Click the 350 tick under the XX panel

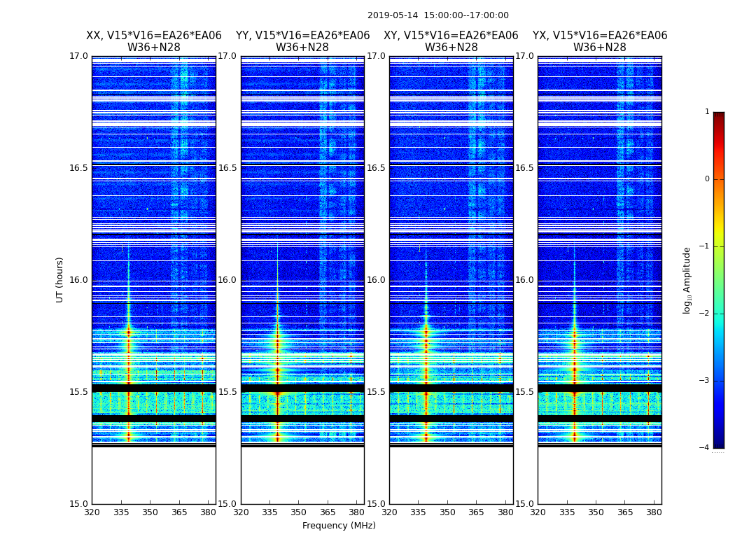150,512
